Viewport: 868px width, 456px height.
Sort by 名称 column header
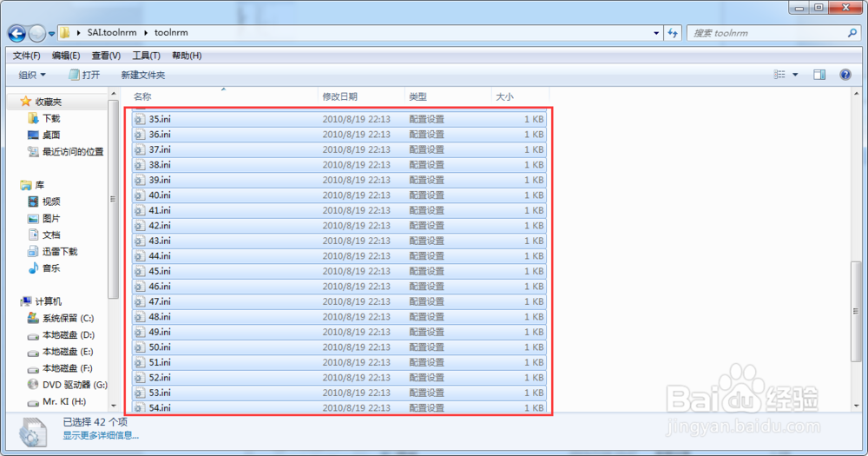click(142, 96)
